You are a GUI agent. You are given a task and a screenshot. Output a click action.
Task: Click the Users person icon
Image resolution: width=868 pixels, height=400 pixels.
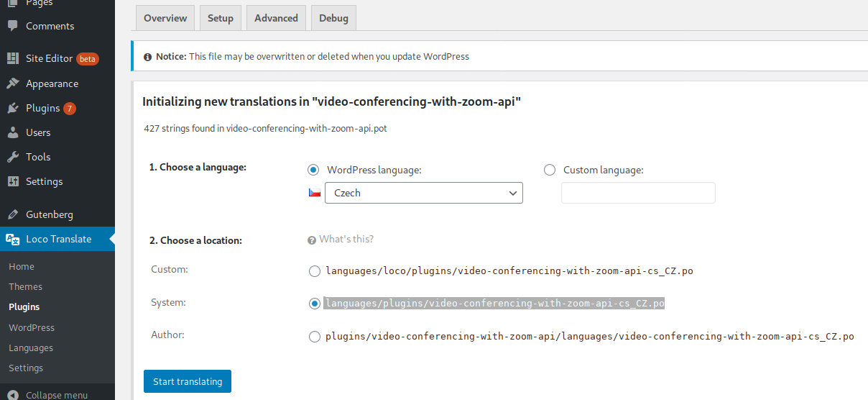(13, 132)
